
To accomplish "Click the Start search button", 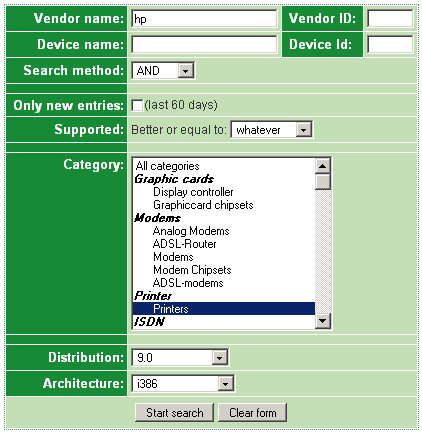I will (174, 413).
